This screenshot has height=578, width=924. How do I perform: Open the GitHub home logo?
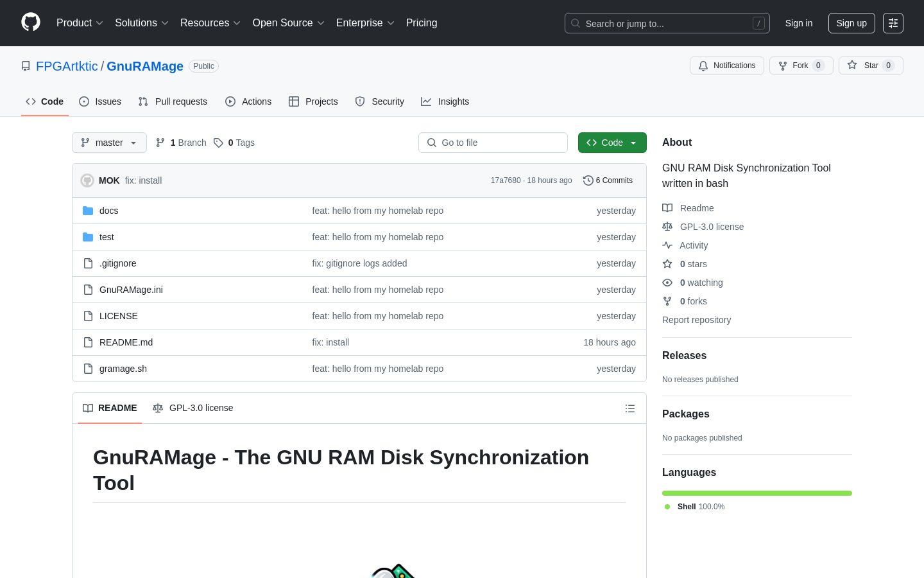[31, 22]
